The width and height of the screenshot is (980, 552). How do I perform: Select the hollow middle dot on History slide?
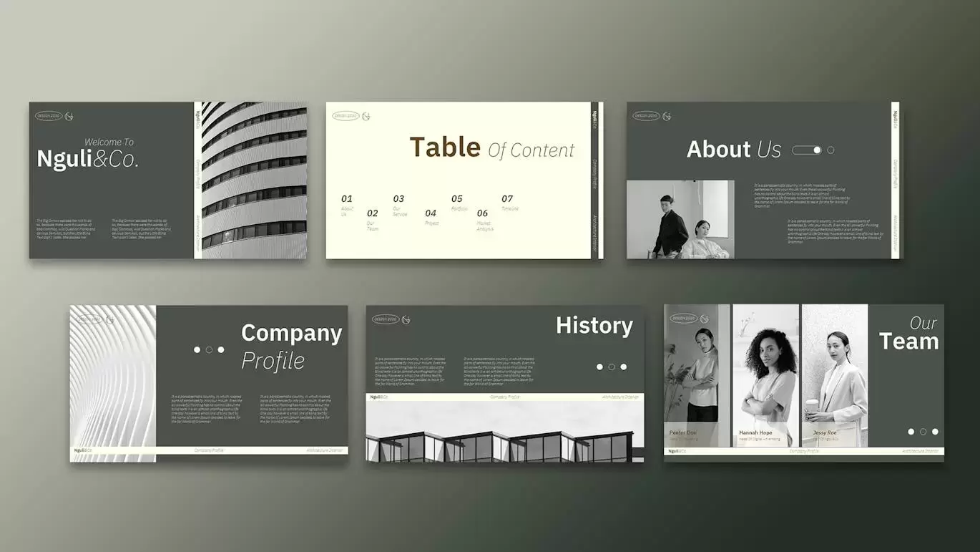tap(612, 367)
